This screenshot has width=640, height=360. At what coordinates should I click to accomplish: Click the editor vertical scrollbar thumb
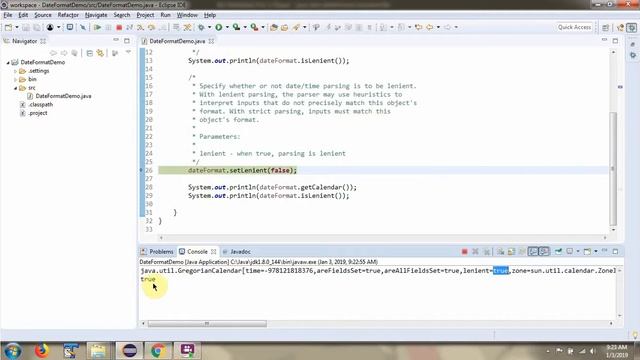[x=613, y=169]
